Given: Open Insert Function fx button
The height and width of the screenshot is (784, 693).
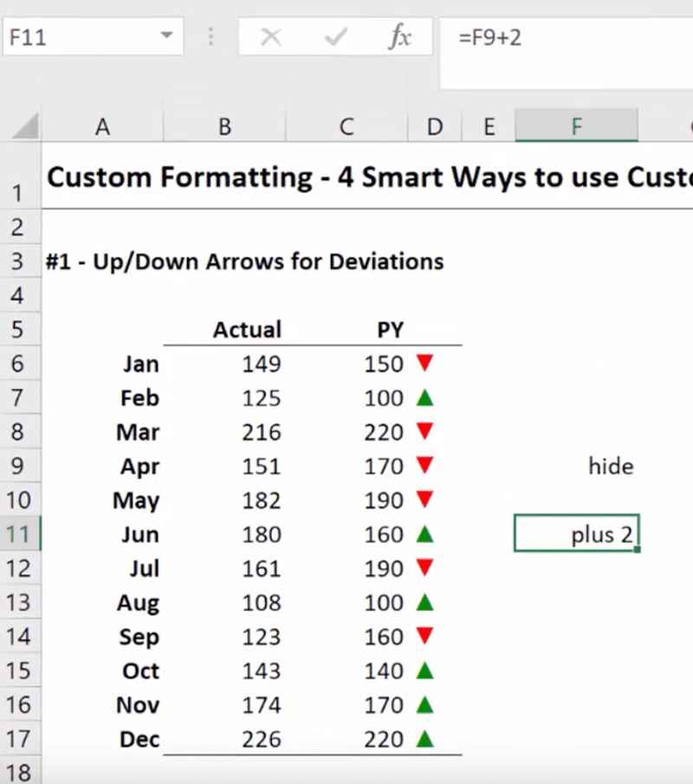Looking at the screenshot, I should pyautogui.click(x=399, y=37).
